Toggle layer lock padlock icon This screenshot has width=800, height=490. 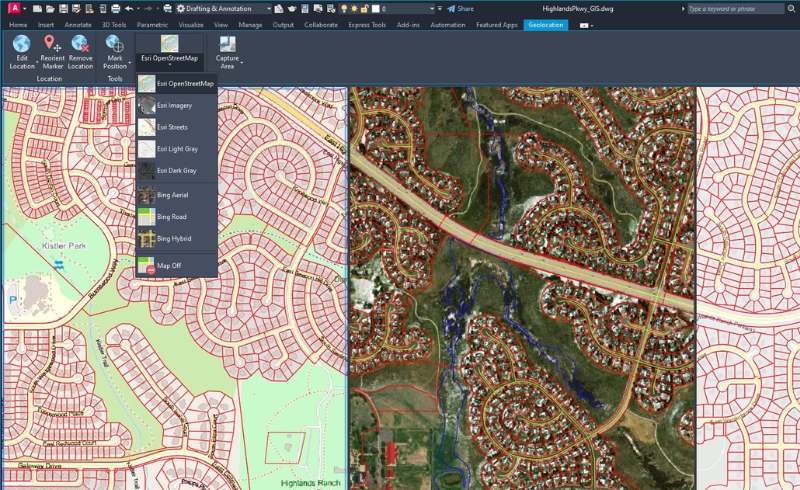tap(364, 9)
